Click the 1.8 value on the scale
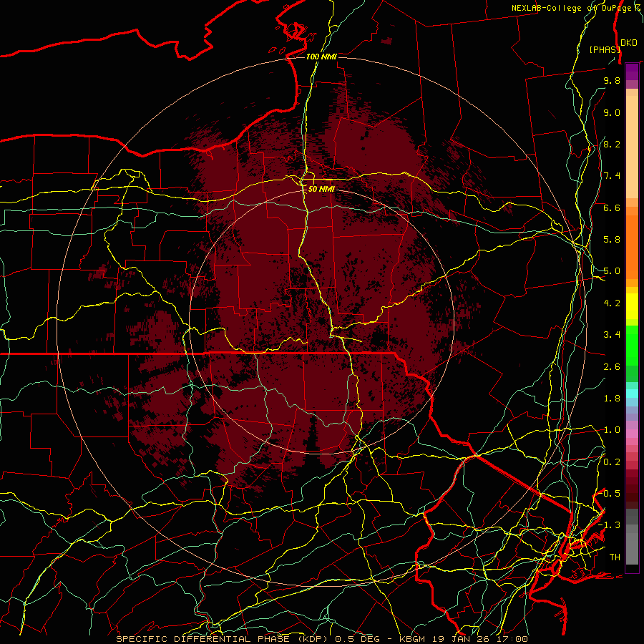 point(612,399)
